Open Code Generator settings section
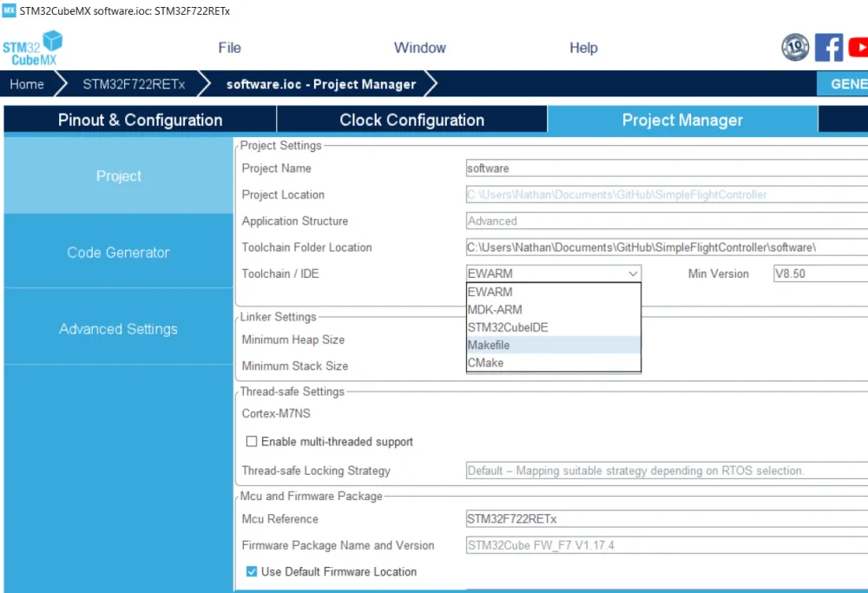 coord(118,253)
